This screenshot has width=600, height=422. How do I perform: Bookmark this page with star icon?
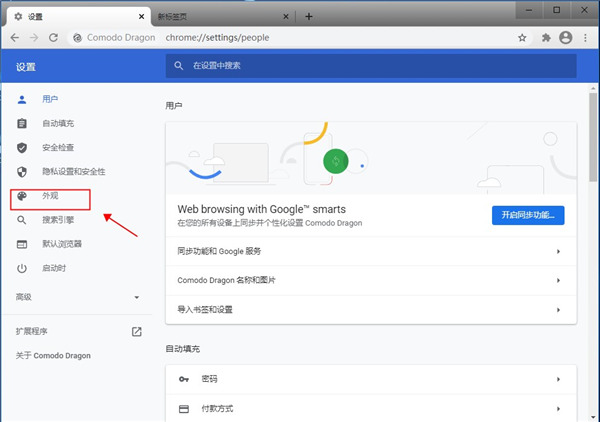pos(522,38)
